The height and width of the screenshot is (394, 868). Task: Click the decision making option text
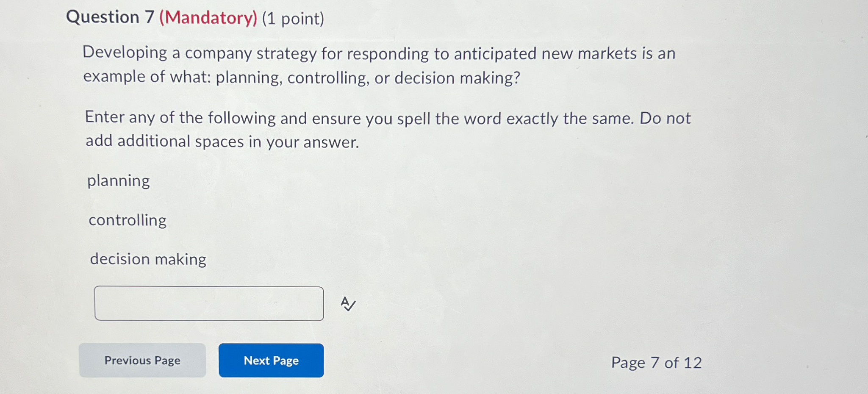point(148,259)
